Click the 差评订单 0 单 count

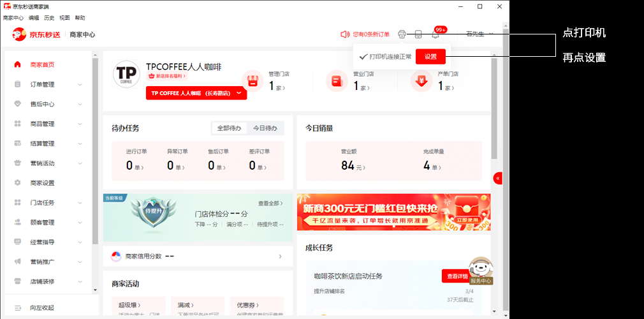[x=258, y=166]
